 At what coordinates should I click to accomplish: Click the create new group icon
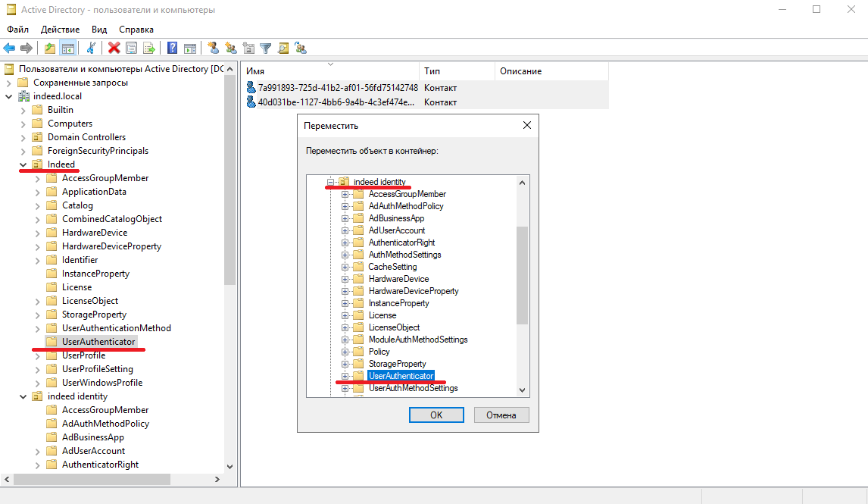coord(230,49)
